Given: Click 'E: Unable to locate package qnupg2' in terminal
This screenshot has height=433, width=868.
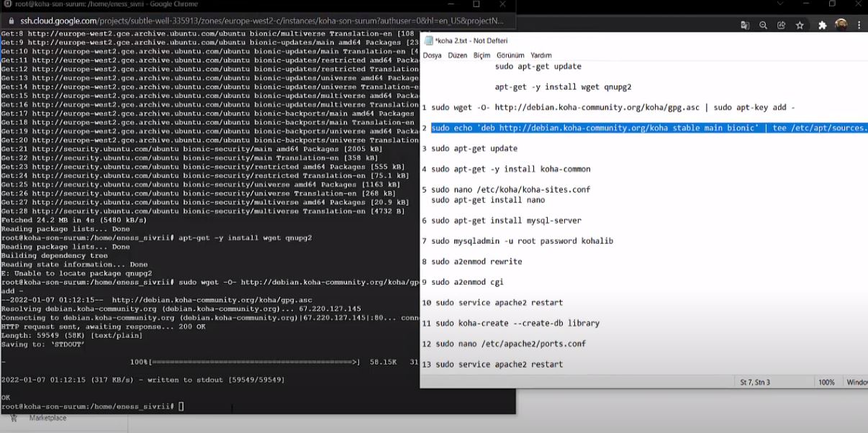Looking at the screenshot, I should pos(76,273).
